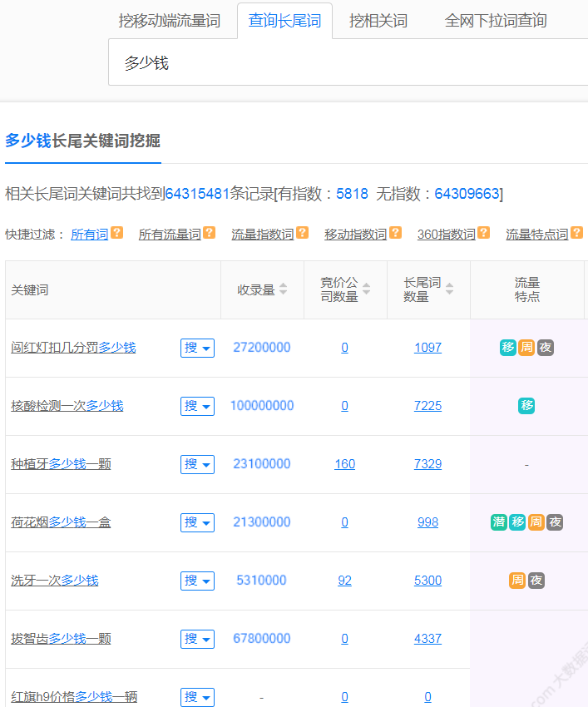
Task: Click 有指数 count 5818
Action: [352, 194]
